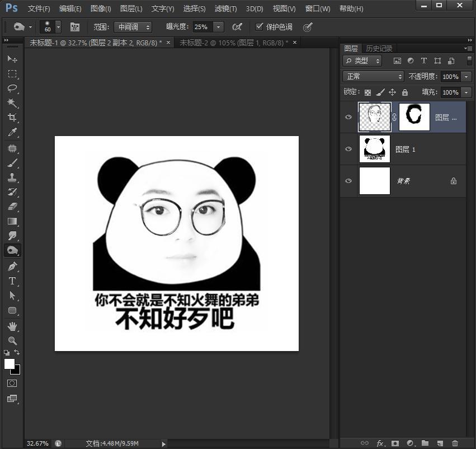Add a layer mask

pos(395,443)
